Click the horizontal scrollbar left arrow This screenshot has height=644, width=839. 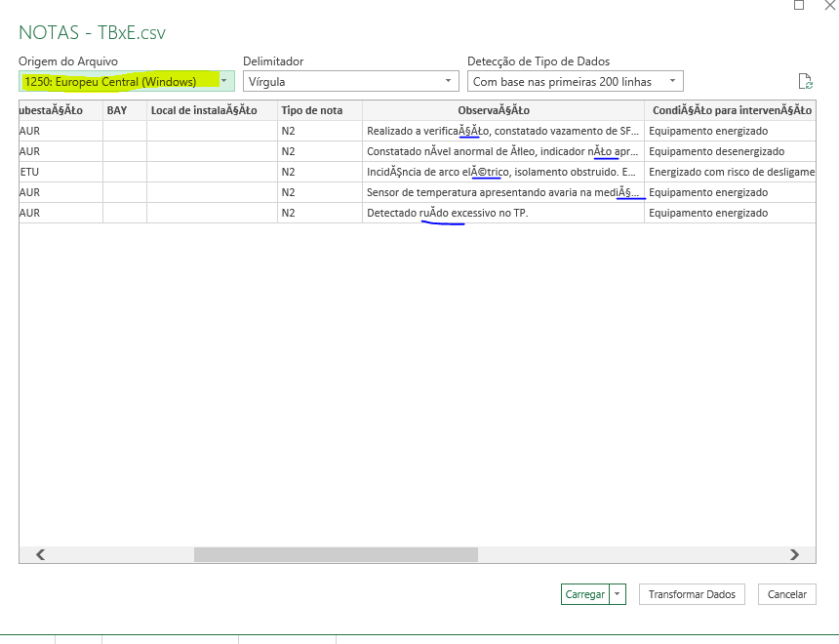(40, 554)
